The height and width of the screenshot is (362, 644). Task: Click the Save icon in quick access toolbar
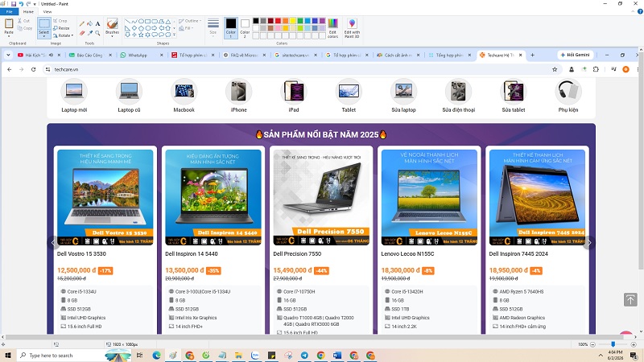[14, 4]
